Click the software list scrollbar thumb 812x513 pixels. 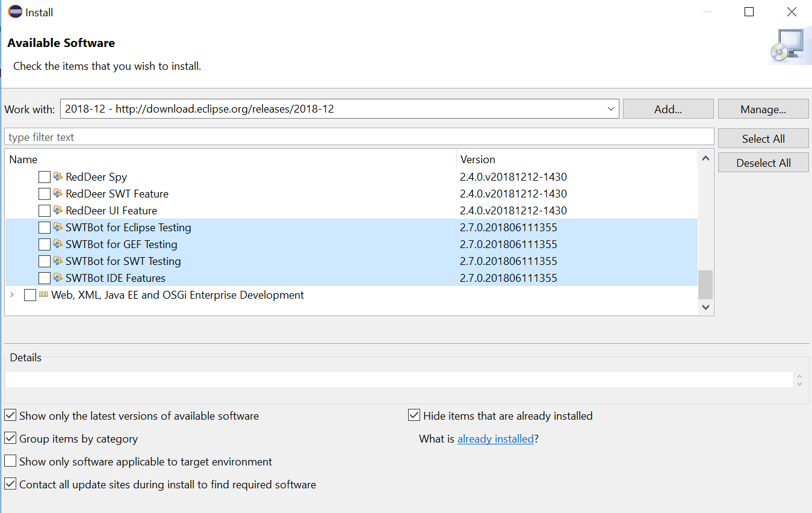(x=705, y=285)
